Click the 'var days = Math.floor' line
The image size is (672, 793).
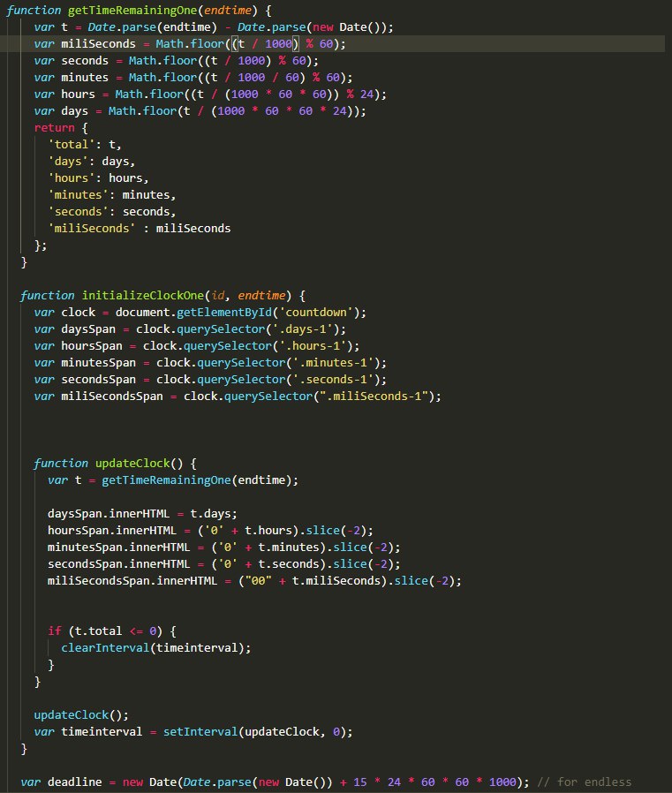coord(200,110)
